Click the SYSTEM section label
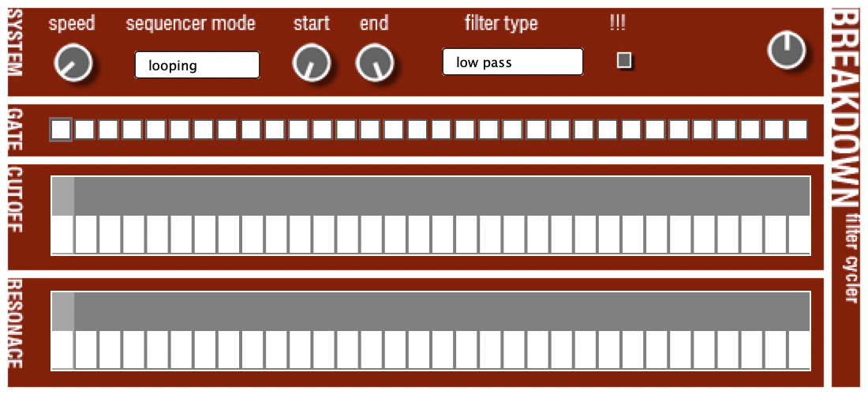Screen dimensions: 868x395 point(14,49)
